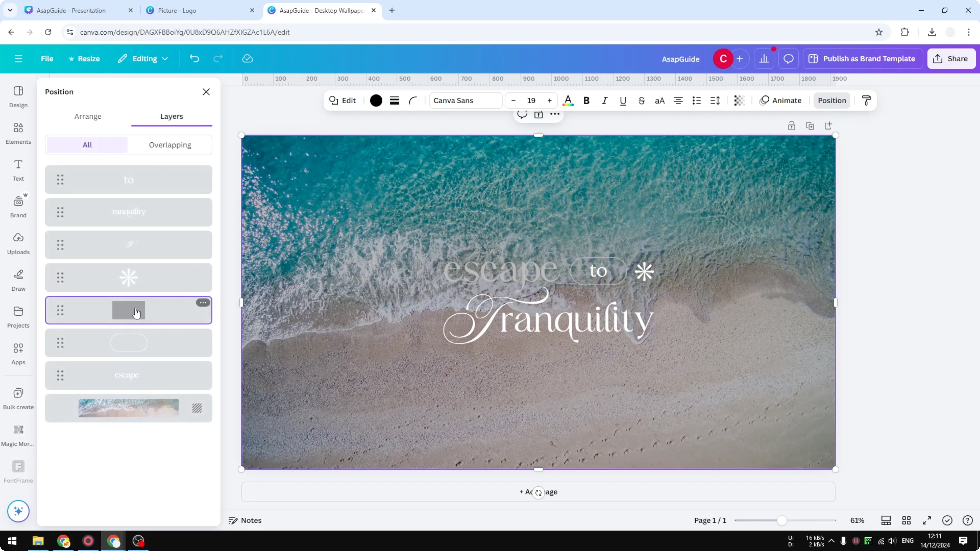Open the Canva Sans font dropdown

465,100
